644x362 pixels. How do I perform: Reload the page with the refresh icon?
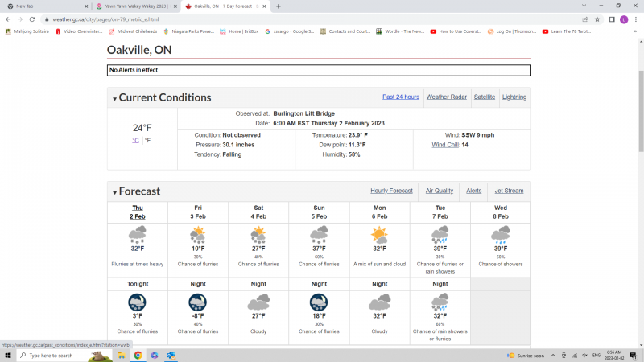click(33, 19)
